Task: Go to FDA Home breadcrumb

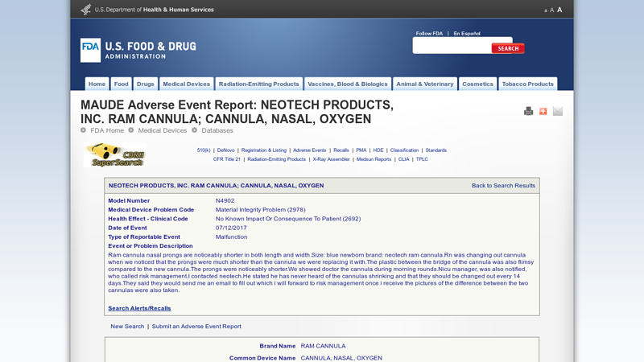Action: click(107, 130)
